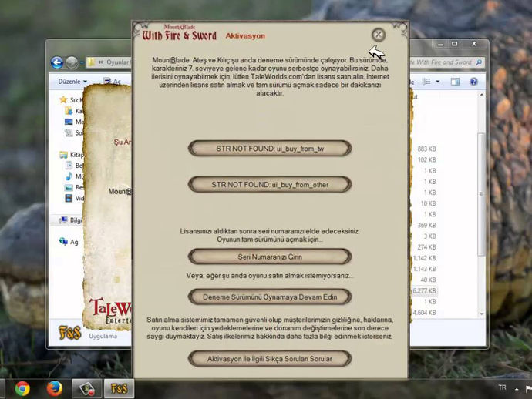532x399 pixels.
Task: Toggle the preview pane icon
Action: pyautogui.click(x=455, y=82)
